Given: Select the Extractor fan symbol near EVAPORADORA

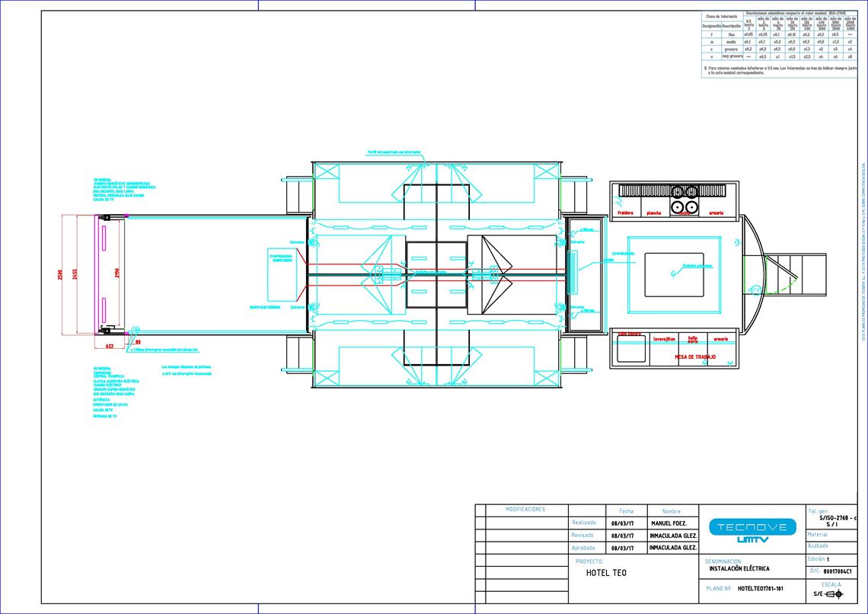Looking at the screenshot, I should coord(573,234).
